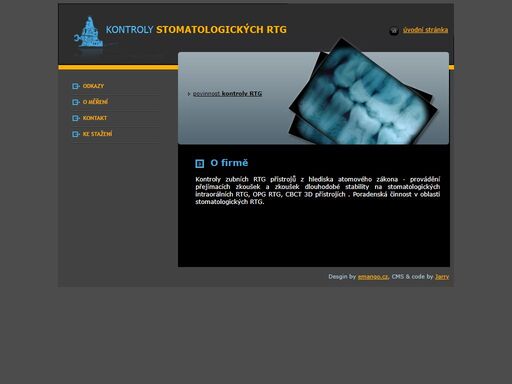This screenshot has height=384, width=512.
Task: Click the KONTROLY STOMATOLOGICKÝCH RTG title
Action: point(196,30)
